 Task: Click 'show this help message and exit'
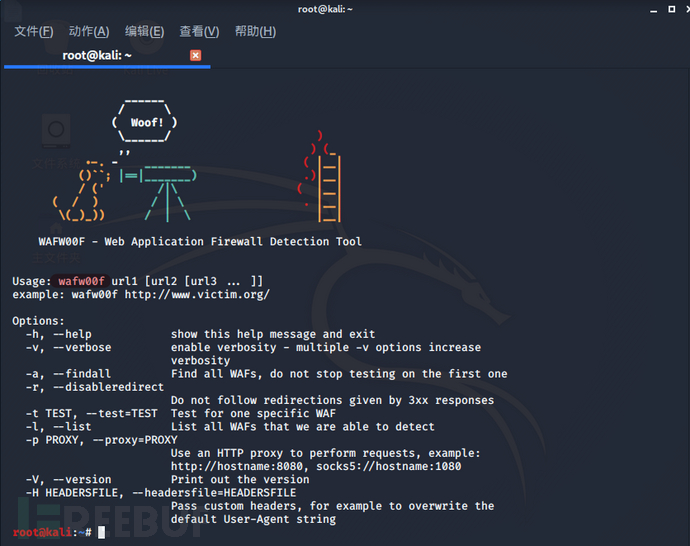[x=273, y=334]
